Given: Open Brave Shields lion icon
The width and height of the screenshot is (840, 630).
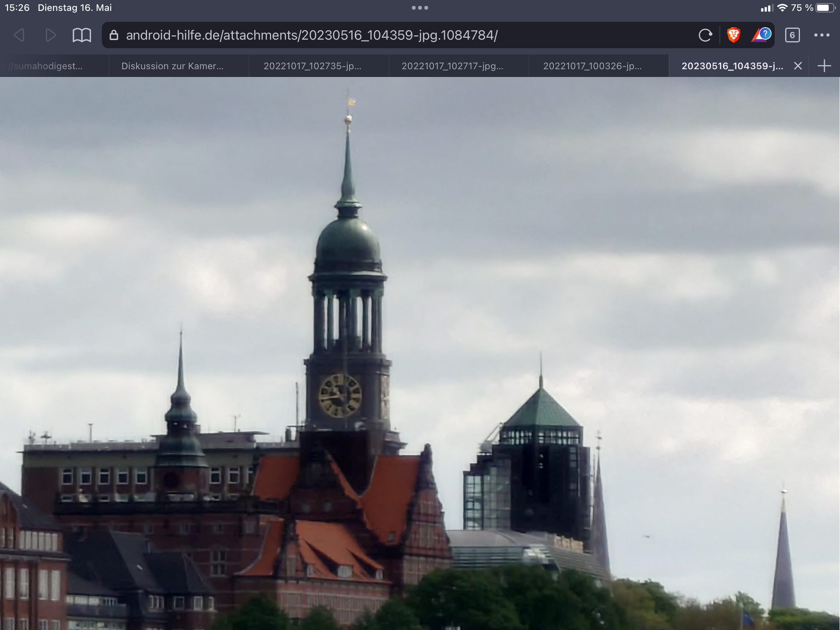Looking at the screenshot, I should point(734,35).
